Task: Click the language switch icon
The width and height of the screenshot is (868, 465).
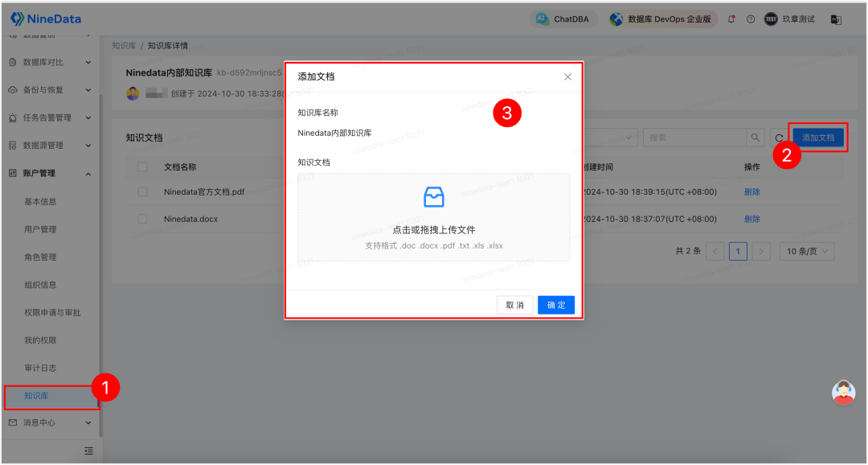Action: [836, 19]
